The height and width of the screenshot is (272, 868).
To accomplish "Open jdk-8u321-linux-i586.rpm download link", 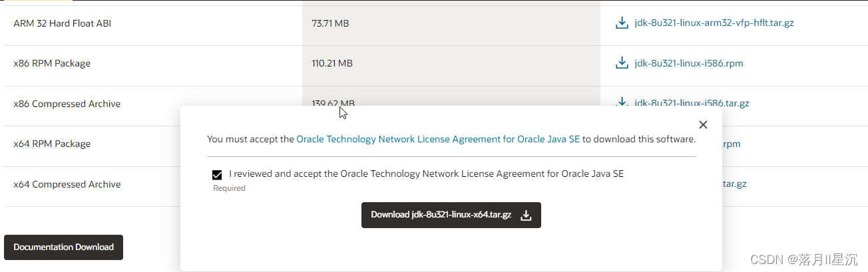I will [689, 63].
